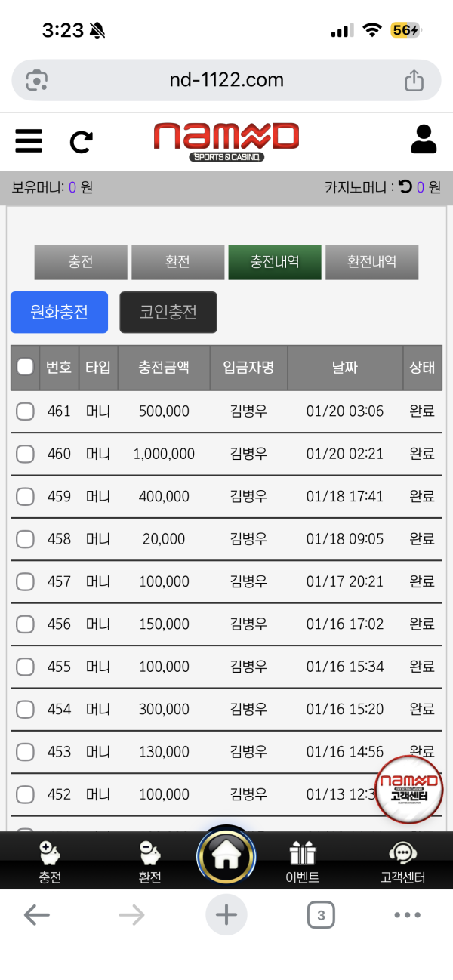Open the 이벤트 gift icon
Screen dimensions: 453x980
coord(302,854)
